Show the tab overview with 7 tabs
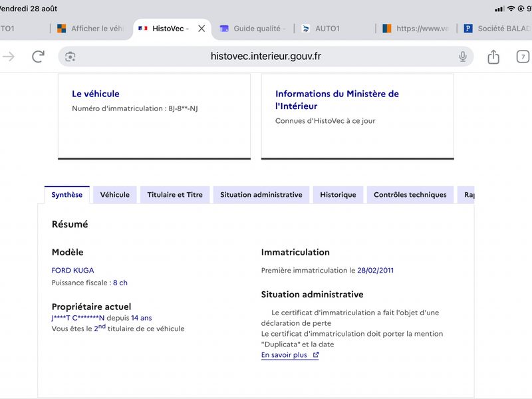The width and height of the screenshot is (532, 399). click(523, 57)
